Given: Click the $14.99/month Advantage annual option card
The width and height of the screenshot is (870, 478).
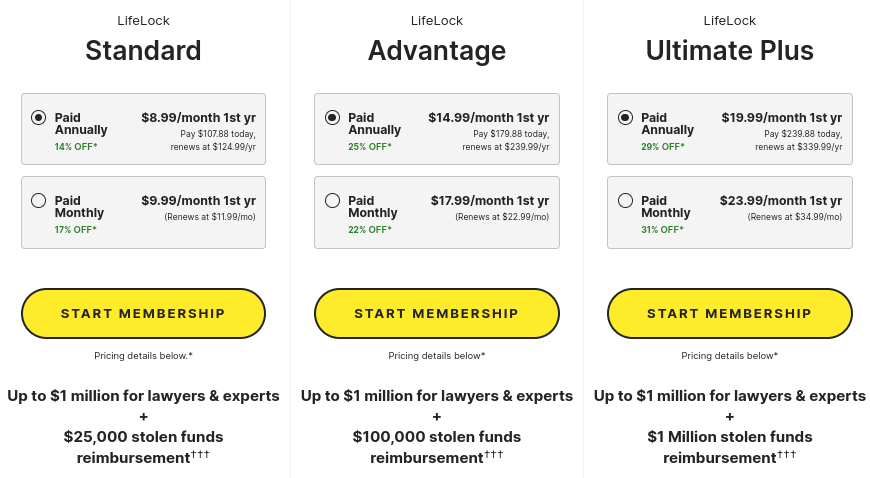Looking at the screenshot, I should click(x=437, y=129).
